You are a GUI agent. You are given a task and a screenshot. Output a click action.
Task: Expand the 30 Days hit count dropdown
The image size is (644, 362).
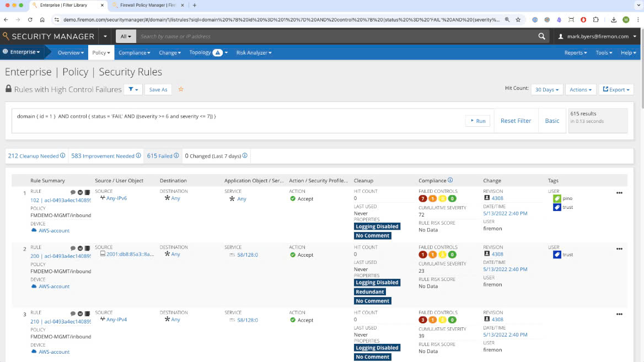click(x=546, y=89)
